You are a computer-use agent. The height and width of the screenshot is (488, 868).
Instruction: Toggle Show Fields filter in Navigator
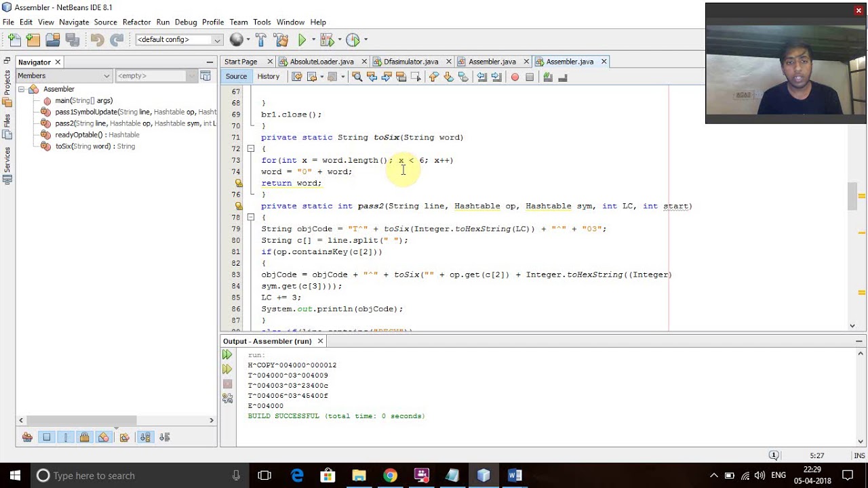[x=47, y=437]
